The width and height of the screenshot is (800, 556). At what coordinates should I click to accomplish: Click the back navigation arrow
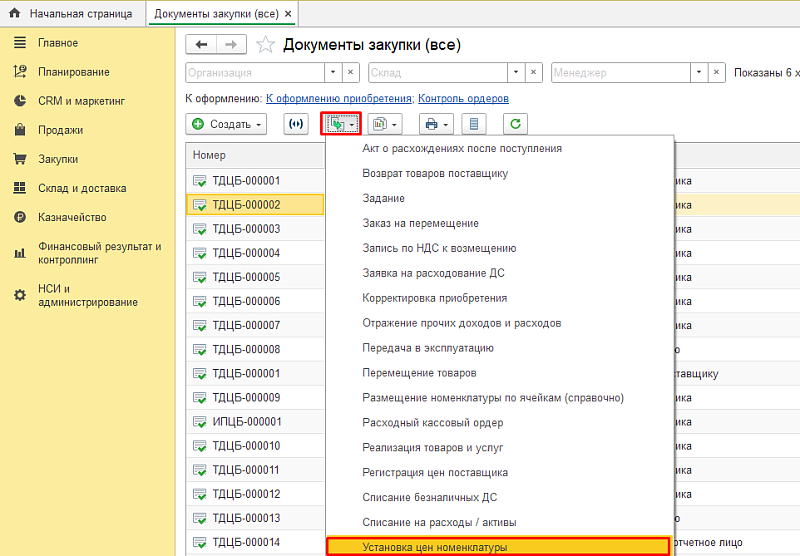[202, 44]
